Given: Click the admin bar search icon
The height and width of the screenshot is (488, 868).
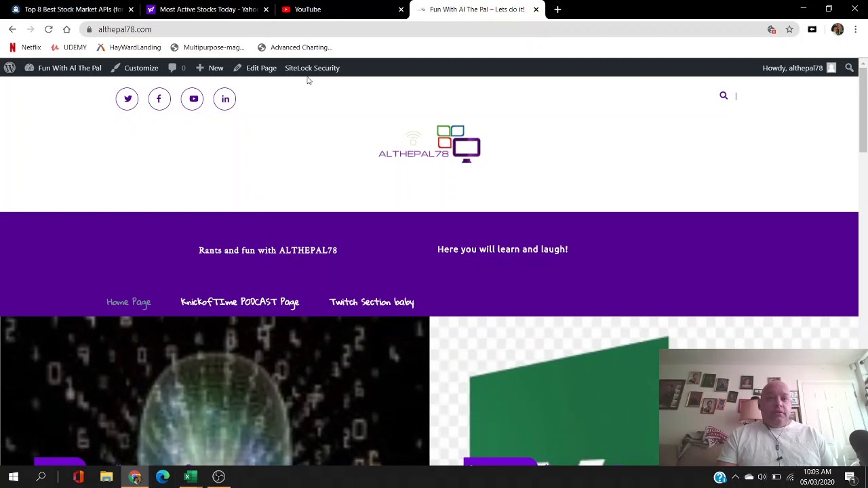Looking at the screenshot, I should [x=849, y=68].
